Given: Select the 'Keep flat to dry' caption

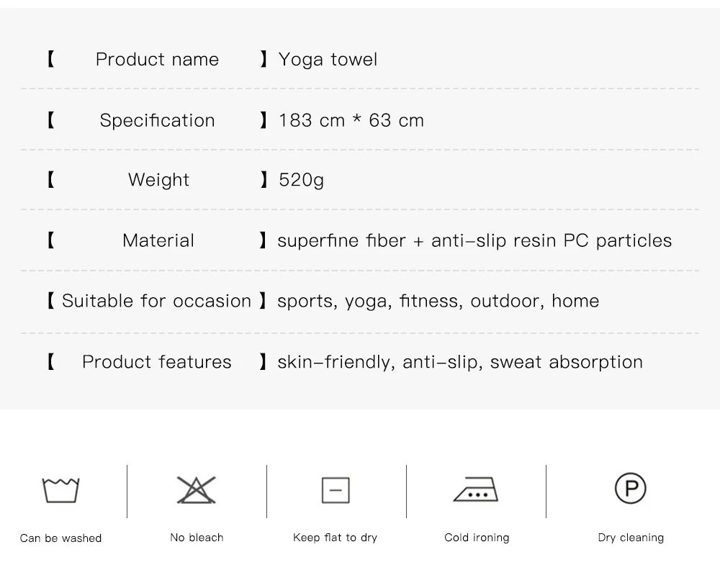Looking at the screenshot, I should (x=335, y=538).
